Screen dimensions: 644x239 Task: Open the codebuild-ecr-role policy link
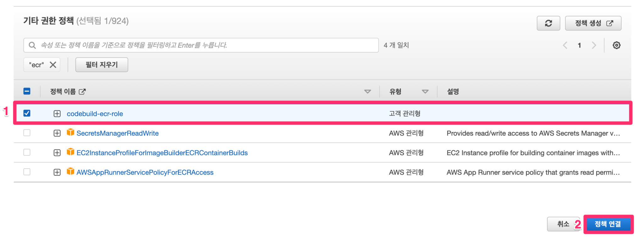[95, 113]
